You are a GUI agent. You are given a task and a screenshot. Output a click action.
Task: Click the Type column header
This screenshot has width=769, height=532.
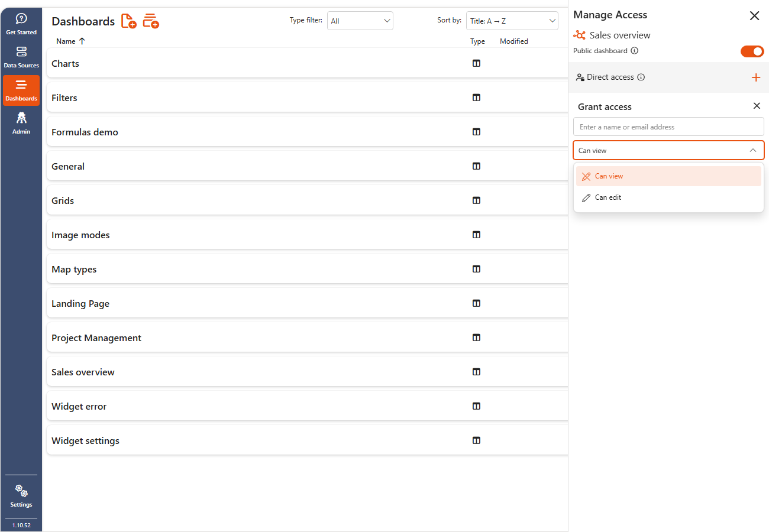click(477, 41)
